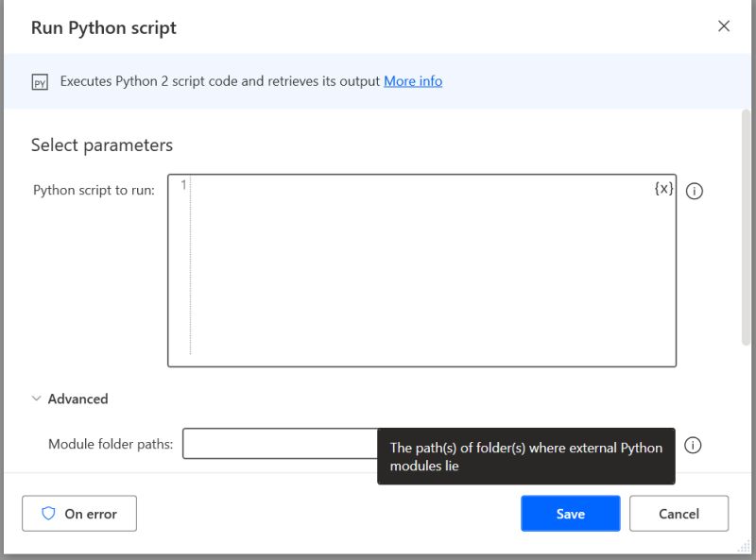
Task: Open the More info documentation link
Action: pos(413,81)
